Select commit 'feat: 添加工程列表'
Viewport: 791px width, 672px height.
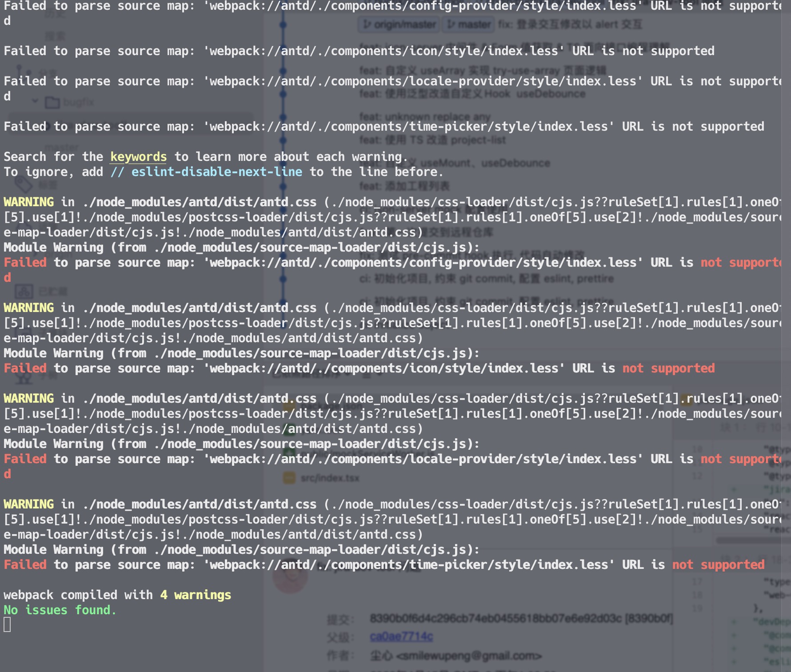pyautogui.click(x=404, y=186)
